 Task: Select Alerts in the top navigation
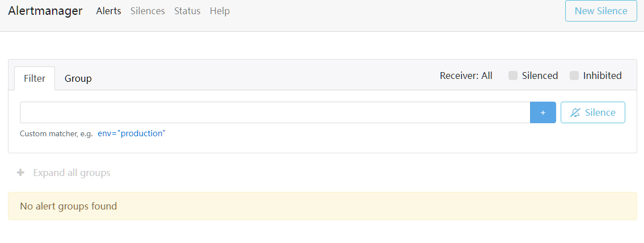pos(109,11)
